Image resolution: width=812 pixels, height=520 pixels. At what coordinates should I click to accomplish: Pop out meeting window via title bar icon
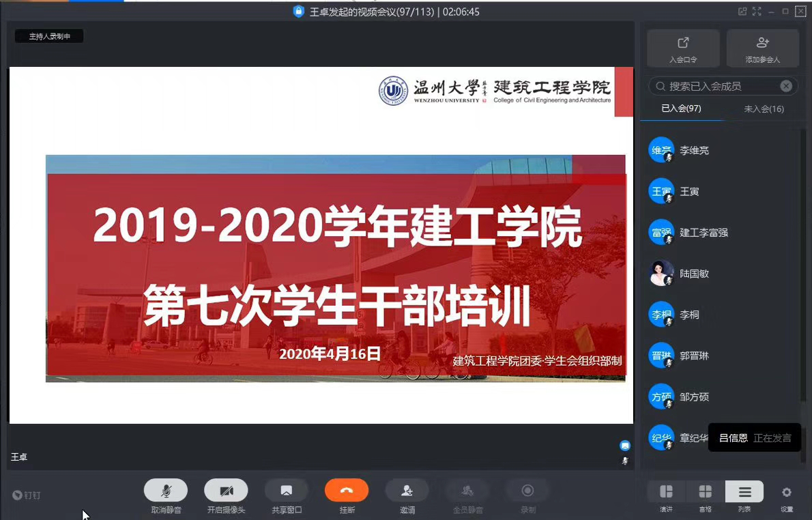point(742,12)
